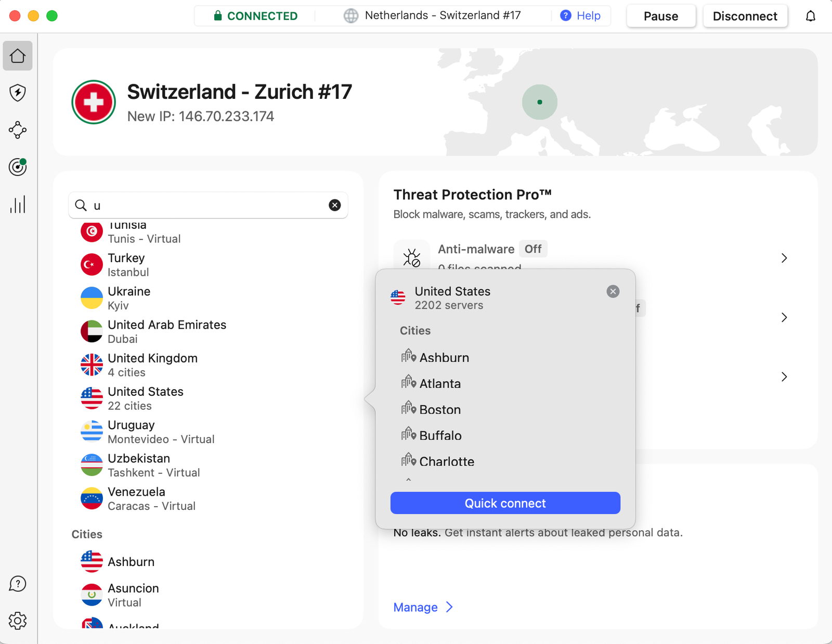
Task: Select Boston in the cities popup
Action: tap(440, 409)
